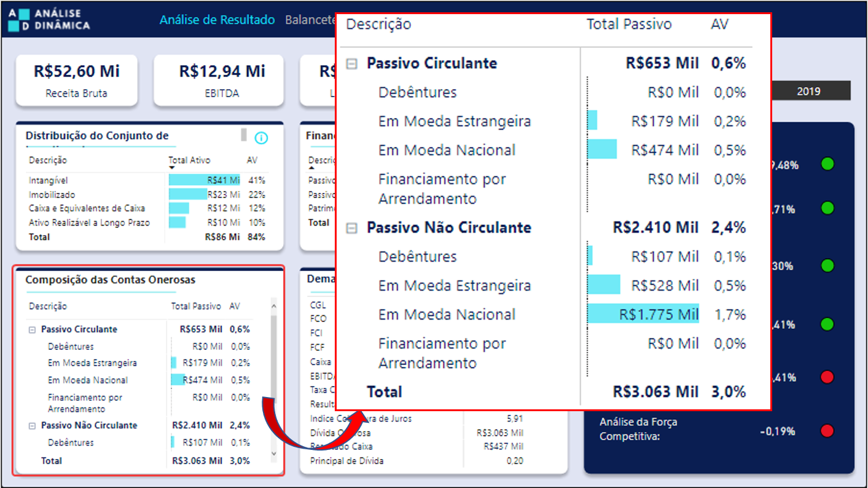Click the Análise Dinâmica logo
Image resolution: width=868 pixels, height=488 pixels.
[x=49, y=20]
